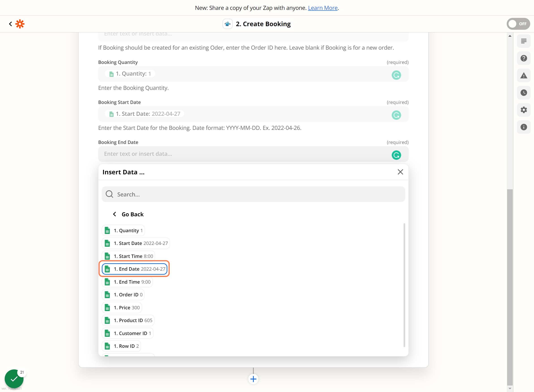Screen dimensions: 534x392
Task: Open the info sidebar icon
Action: 523,127
